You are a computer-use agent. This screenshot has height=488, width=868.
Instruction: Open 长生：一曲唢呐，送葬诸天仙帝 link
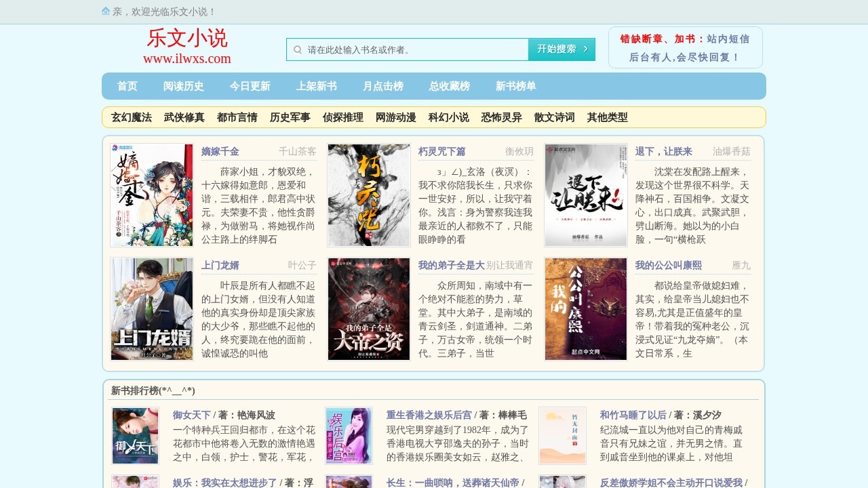coord(453,483)
